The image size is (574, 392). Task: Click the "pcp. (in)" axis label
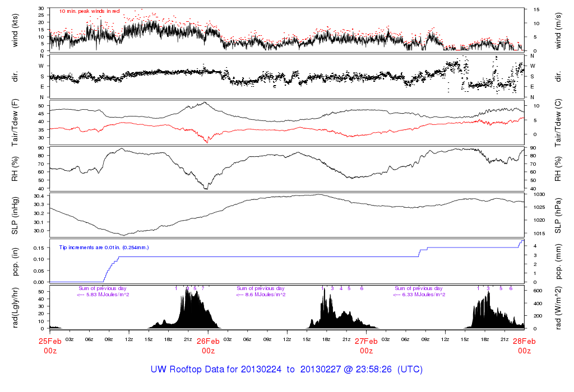point(15,262)
